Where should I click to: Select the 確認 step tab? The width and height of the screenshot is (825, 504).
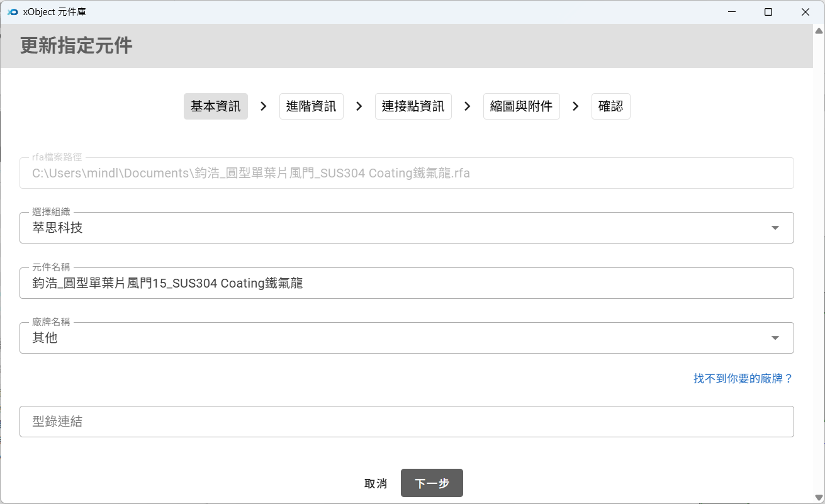610,106
